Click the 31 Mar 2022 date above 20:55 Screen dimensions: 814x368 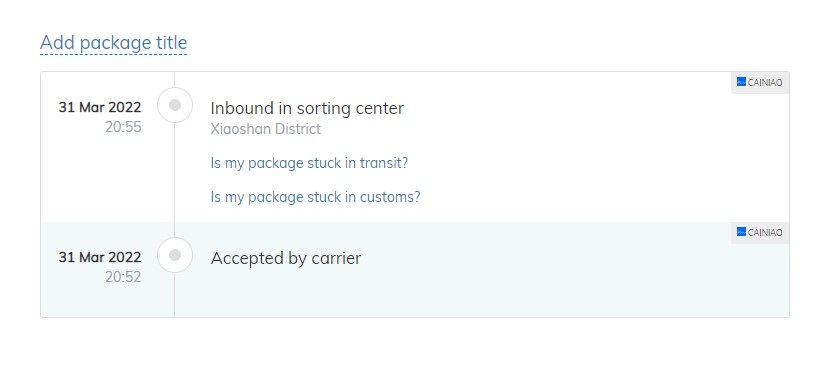(x=100, y=107)
